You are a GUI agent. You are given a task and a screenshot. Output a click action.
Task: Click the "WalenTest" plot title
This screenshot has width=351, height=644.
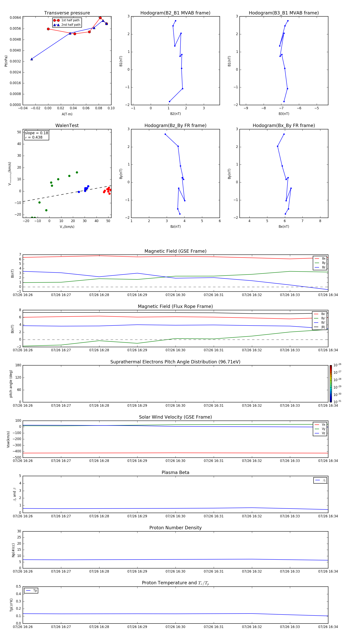pos(67,125)
